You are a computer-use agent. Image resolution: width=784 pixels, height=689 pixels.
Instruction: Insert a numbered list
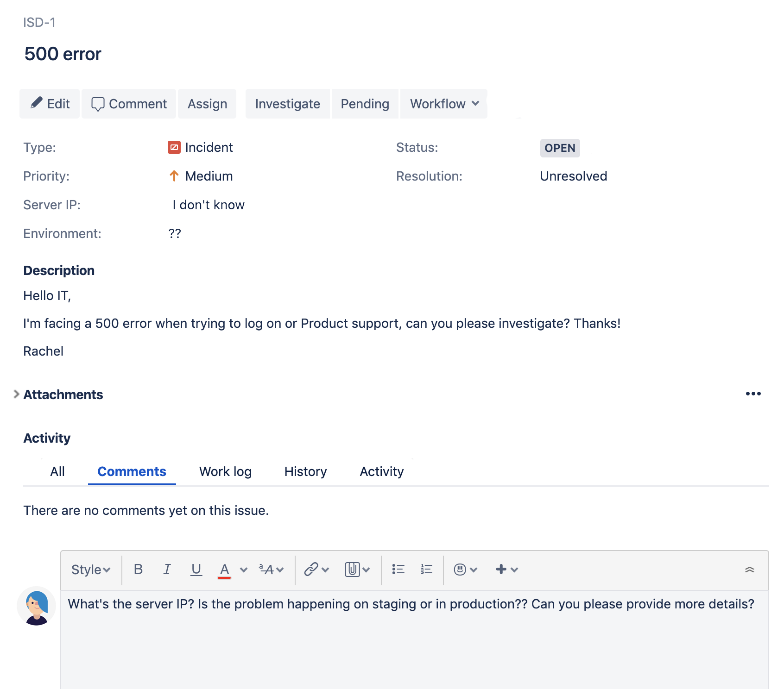(x=426, y=569)
